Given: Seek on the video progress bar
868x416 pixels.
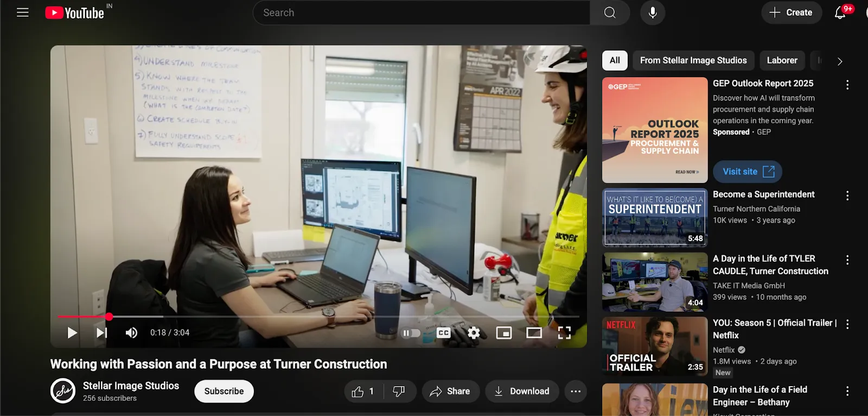Looking at the screenshot, I should pos(318,317).
